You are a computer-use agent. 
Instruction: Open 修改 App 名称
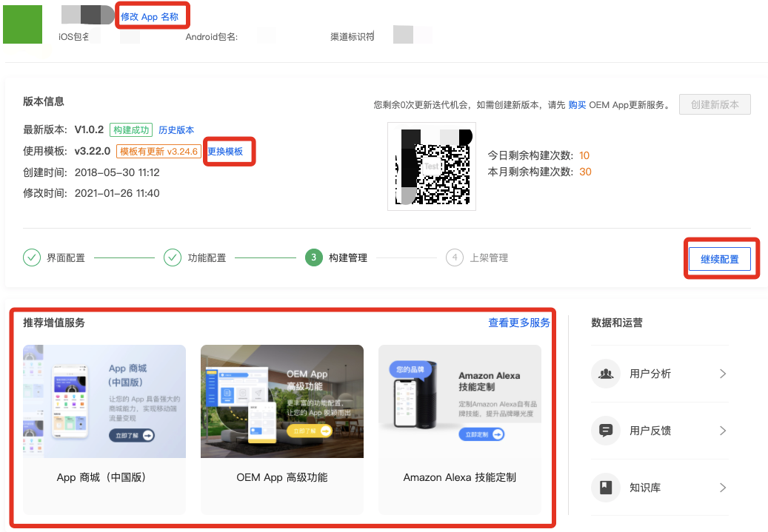152,15
